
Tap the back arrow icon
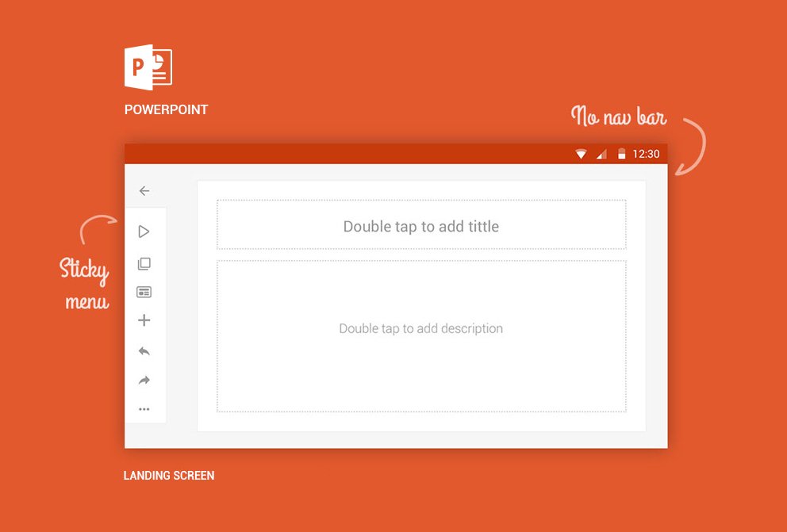pyautogui.click(x=144, y=190)
